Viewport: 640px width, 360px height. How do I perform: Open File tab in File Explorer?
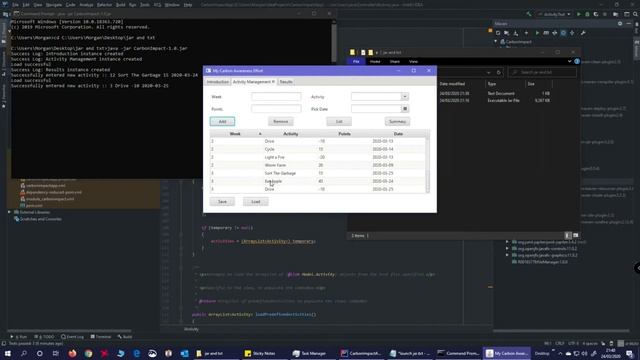[x=356, y=62]
